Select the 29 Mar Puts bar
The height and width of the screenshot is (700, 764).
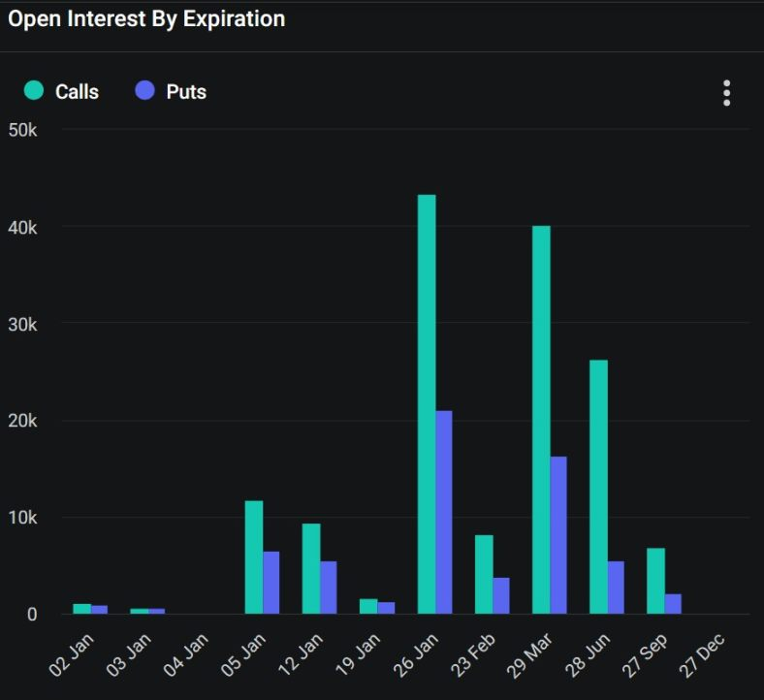coord(558,535)
